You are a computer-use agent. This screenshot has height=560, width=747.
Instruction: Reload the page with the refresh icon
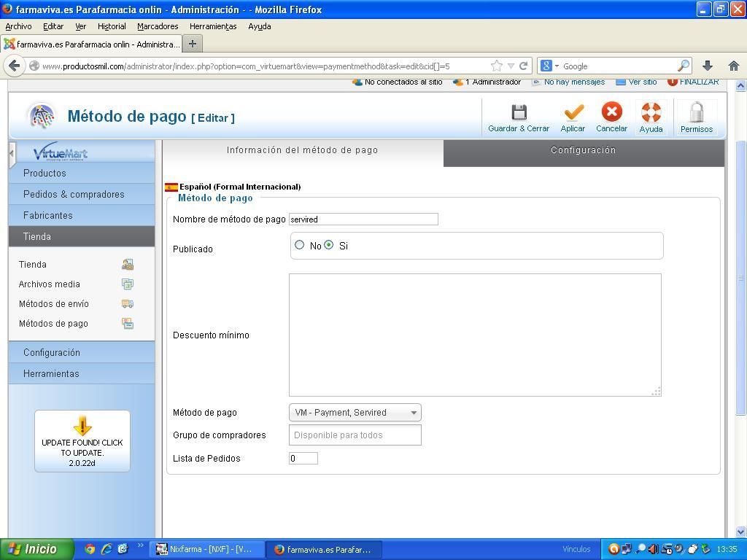coord(523,66)
